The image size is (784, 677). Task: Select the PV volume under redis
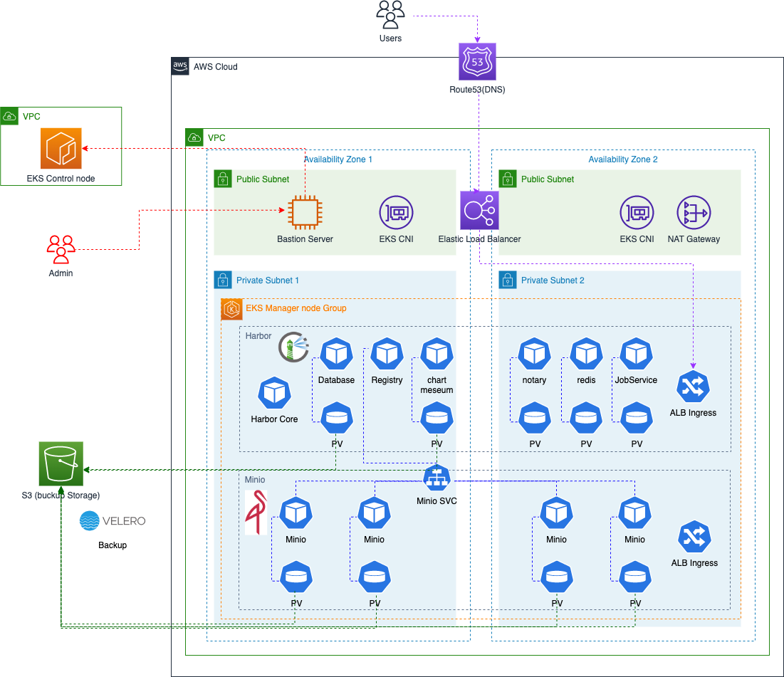587,417
